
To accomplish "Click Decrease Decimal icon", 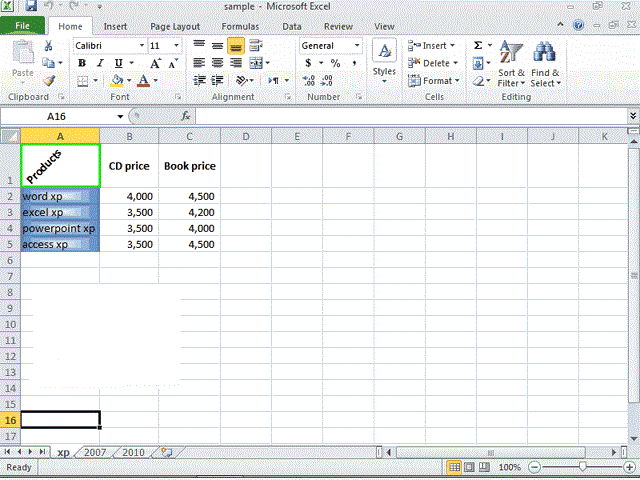I will (327, 80).
